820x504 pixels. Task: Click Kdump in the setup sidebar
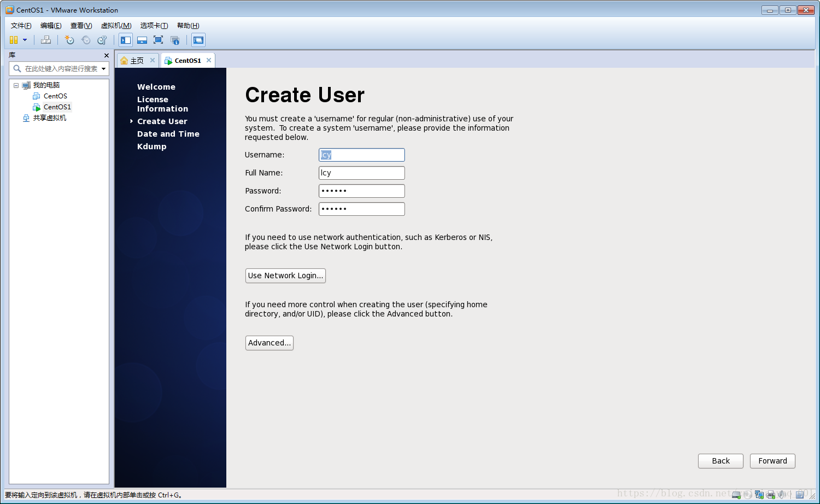pos(152,146)
